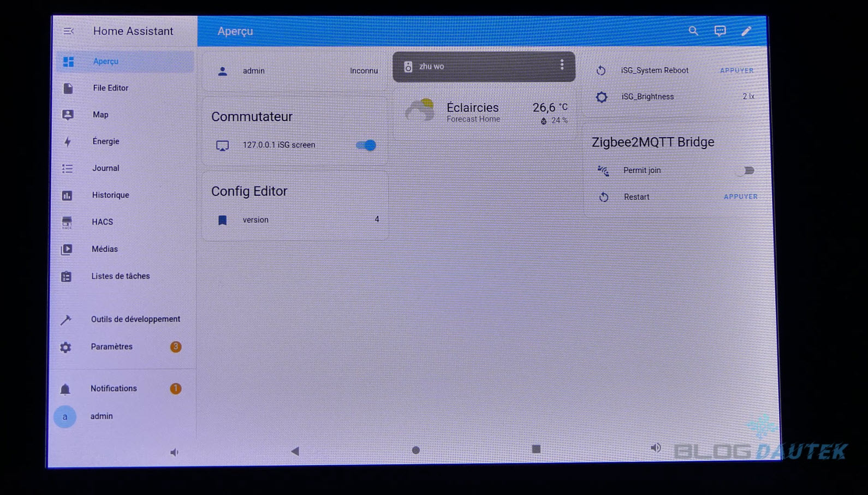Enable the Permit join toggle
868x495 pixels.
pyautogui.click(x=746, y=171)
